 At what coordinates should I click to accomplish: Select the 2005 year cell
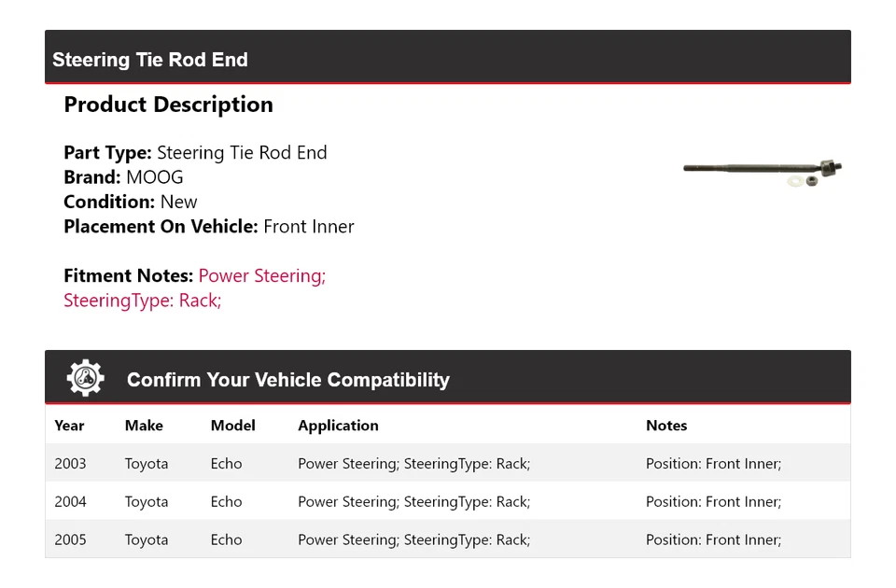(70, 539)
